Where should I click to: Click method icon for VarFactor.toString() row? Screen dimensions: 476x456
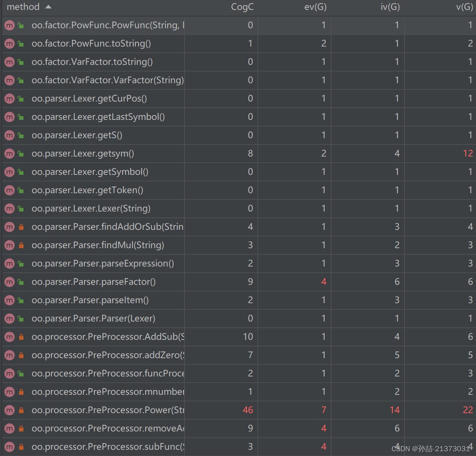pyautogui.click(x=10, y=62)
